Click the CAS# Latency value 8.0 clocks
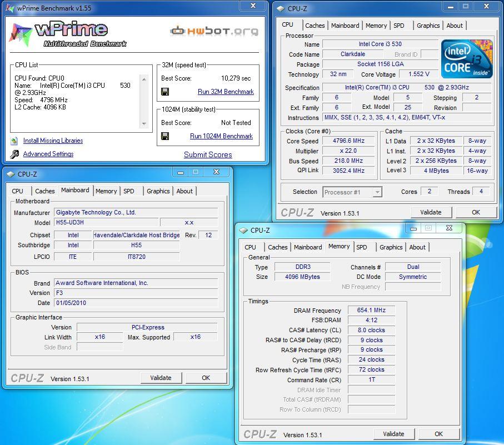This screenshot has height=445, width=504. [371, 330]
